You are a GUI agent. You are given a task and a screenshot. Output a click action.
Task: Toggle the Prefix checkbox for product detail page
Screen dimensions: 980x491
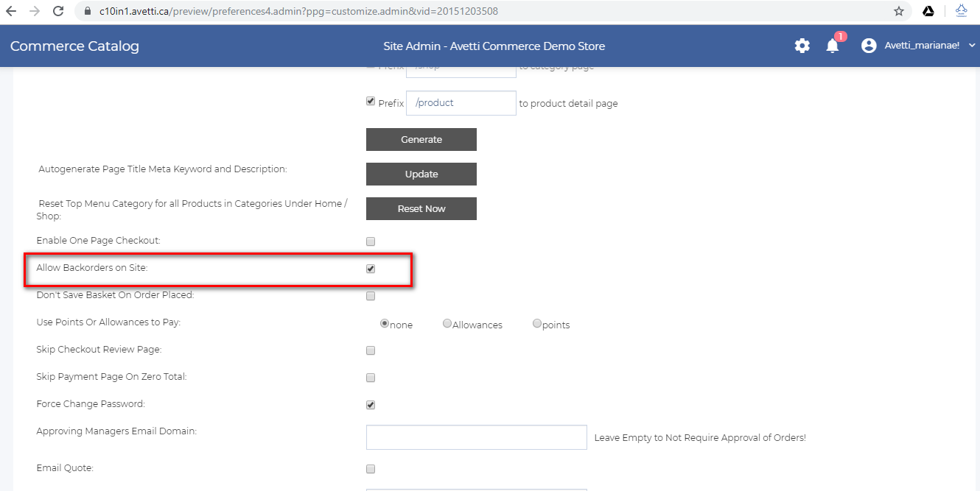pyautogui.click(x=371, y=102)
